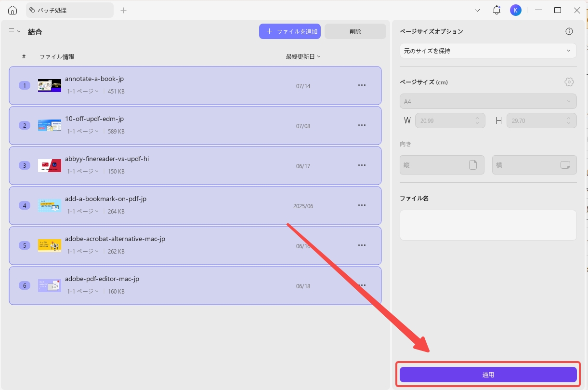Switch to the バッチ処理 tab
The width and height of the screenshot is (588, 390).
pyautogui.click(x=69, y=10)
